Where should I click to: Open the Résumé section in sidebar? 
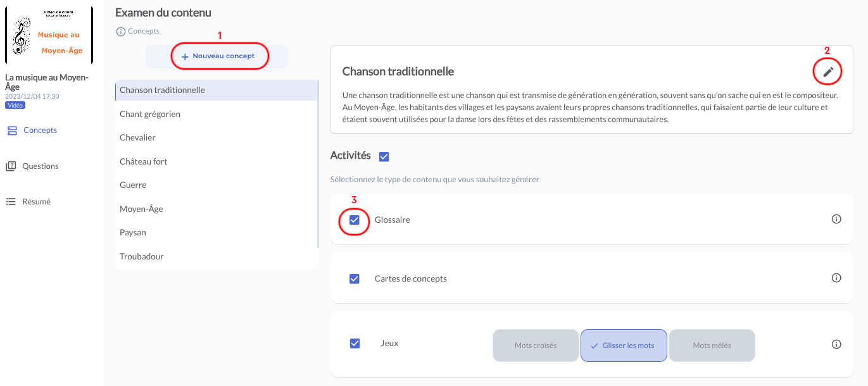[36, 202]
